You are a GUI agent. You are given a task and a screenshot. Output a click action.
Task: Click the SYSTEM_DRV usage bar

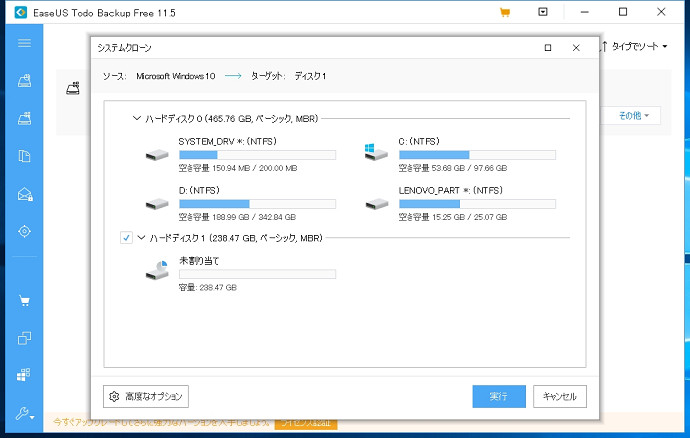[257, 155]
